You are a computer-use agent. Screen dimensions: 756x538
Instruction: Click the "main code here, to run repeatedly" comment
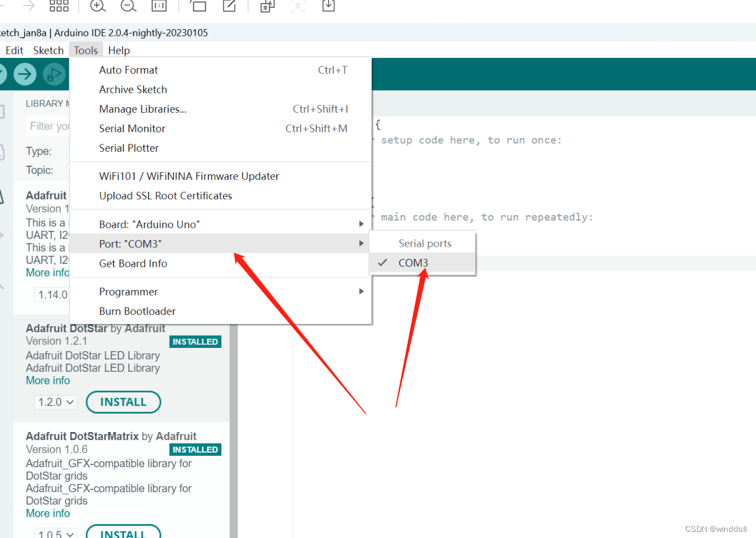point(487,217)
